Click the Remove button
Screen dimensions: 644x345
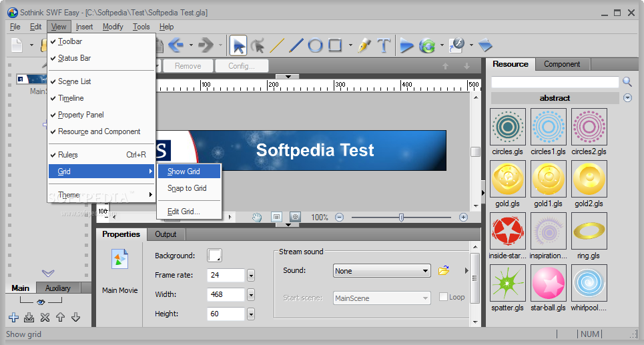click(x=188, y=66)
